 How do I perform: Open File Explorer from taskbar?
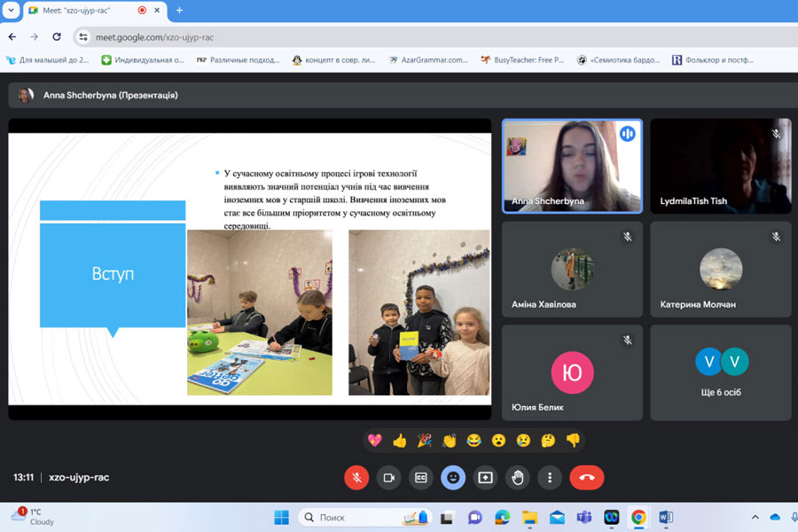[530, 517]
